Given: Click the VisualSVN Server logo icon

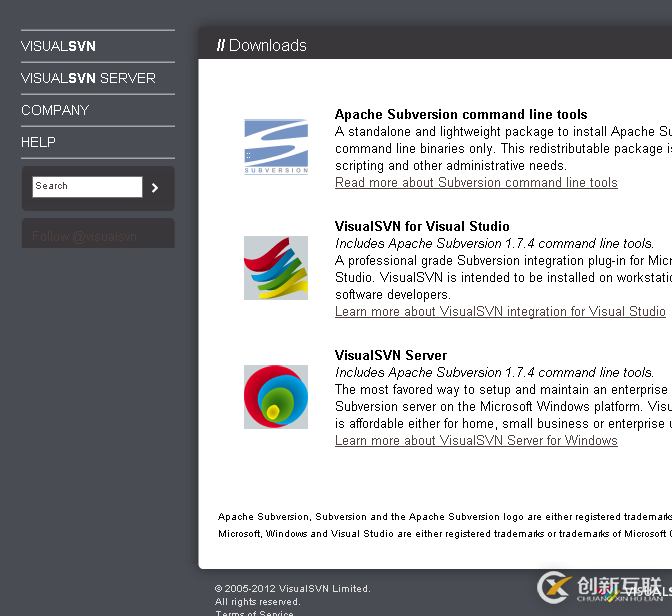Looking at the screenshot, I should (x=276, y=397).
